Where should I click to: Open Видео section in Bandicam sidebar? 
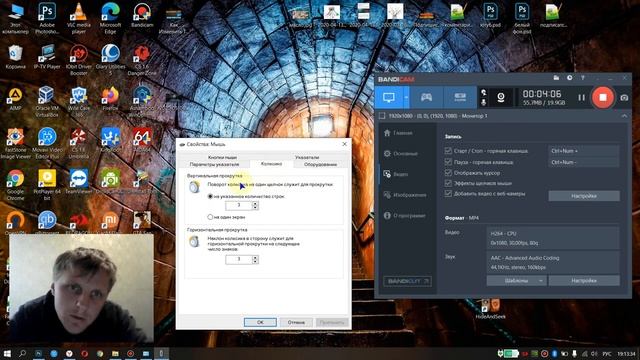396,174
